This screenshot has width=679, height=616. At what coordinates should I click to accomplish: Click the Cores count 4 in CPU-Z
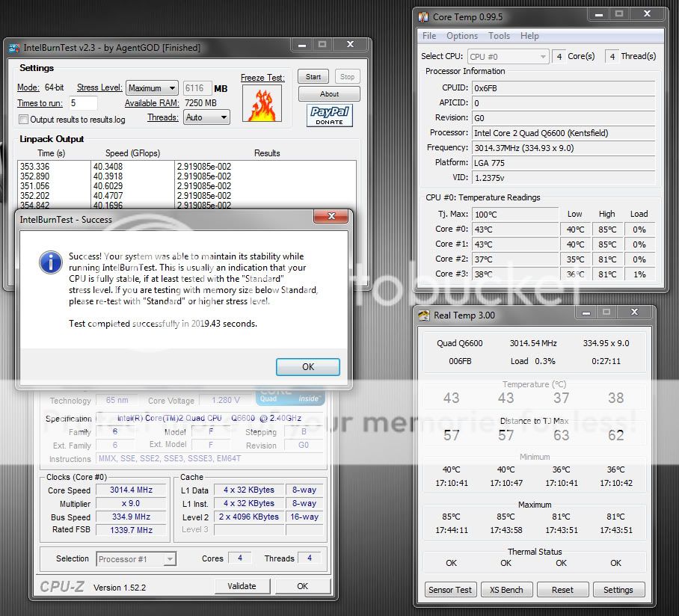(240, 558)
